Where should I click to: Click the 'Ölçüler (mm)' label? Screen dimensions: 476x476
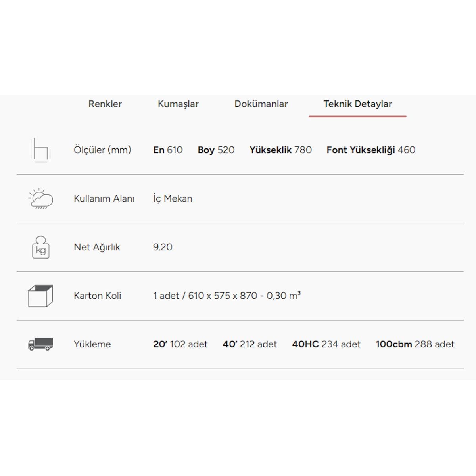pyautogui.click(x=102, y=150)
